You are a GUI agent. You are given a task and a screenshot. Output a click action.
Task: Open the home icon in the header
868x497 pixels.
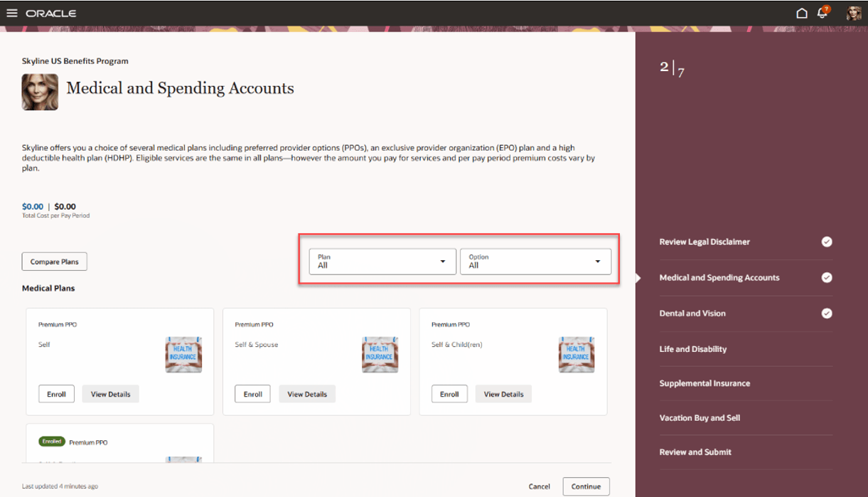[x=802, y=13]
